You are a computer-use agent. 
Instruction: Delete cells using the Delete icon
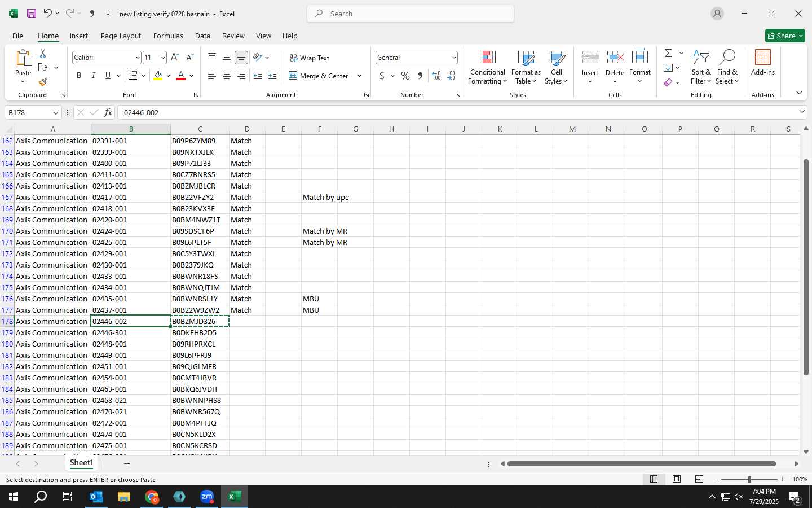(x=615, y=57)
